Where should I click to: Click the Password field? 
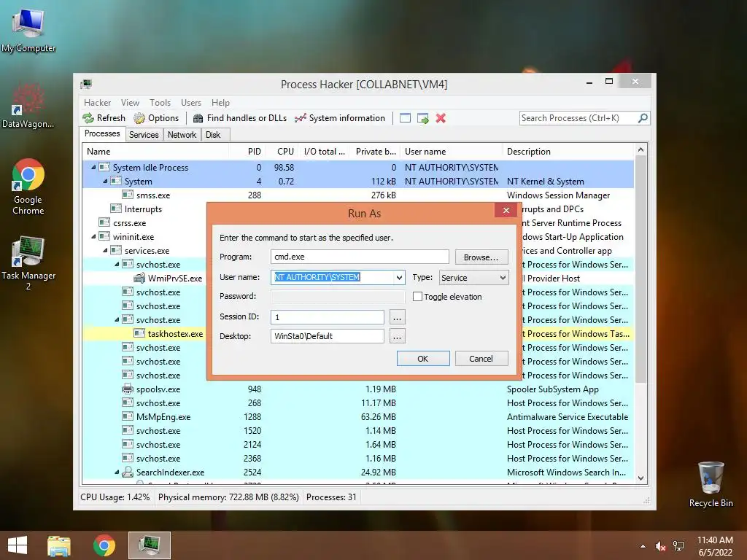(338, 296)
